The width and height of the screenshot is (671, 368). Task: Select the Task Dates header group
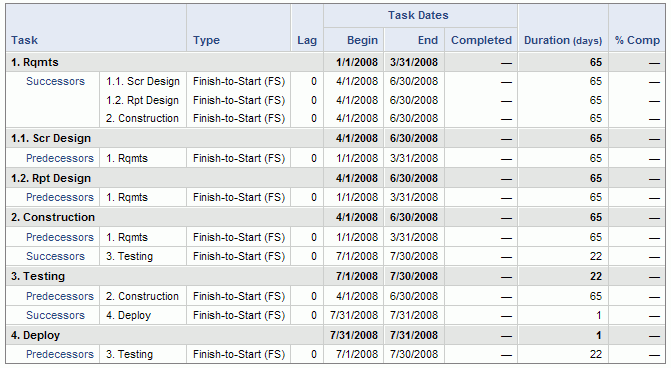click(x=418, y=15)
